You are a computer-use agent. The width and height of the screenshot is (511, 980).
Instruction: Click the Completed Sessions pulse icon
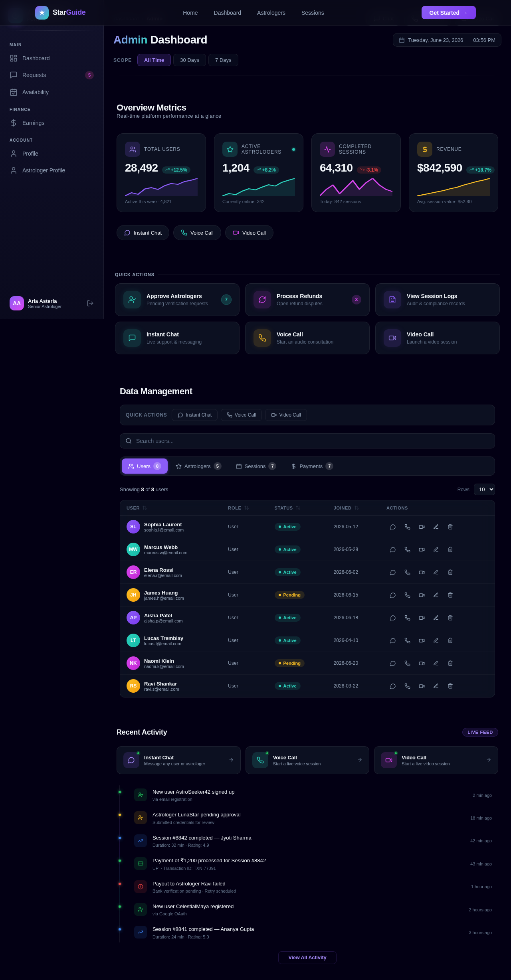click(x=327, y=149)
